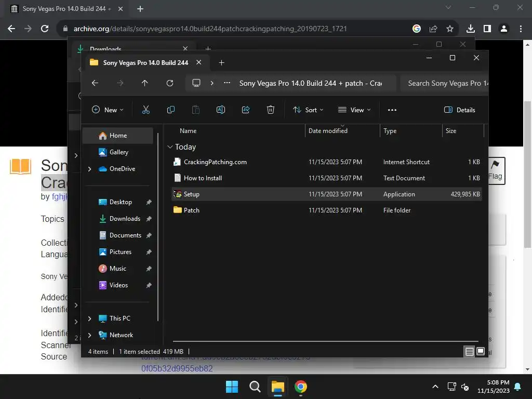Select the CrackingPatching.com shortcut file
This screenshot has height=399, width=532.
coord(327,162)
